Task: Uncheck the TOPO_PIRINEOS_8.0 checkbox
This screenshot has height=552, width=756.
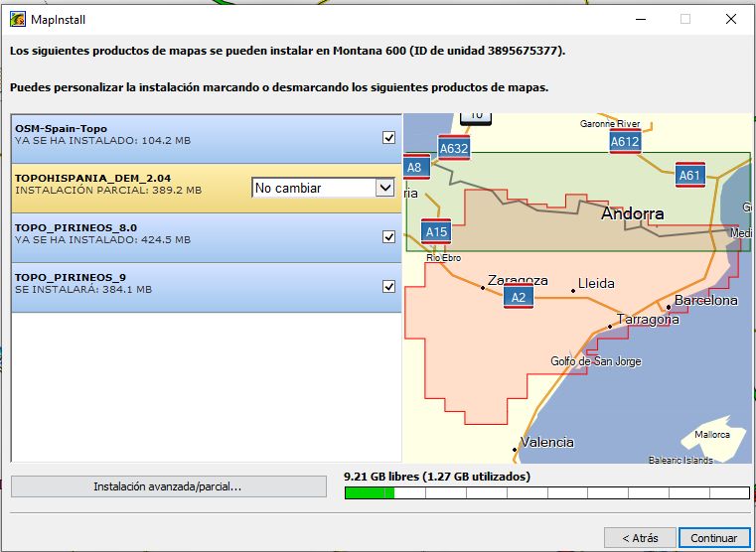Action: pos(388,237)
